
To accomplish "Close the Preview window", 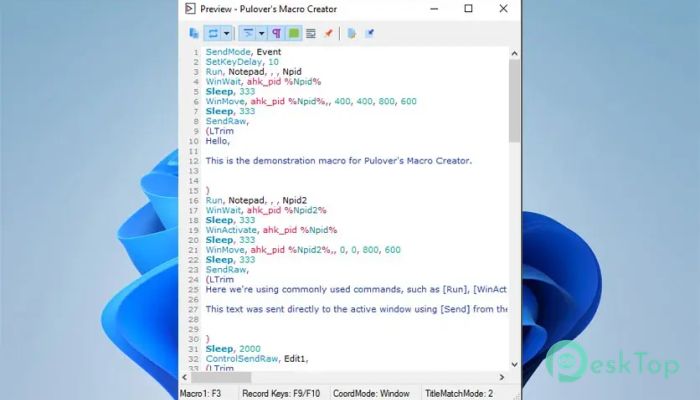I will pos(503,8).
